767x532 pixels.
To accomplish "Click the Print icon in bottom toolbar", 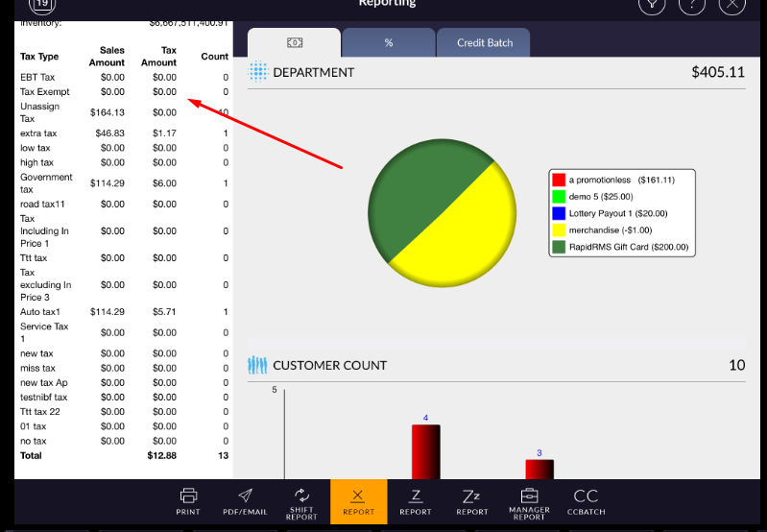I will tap(188, 501).
